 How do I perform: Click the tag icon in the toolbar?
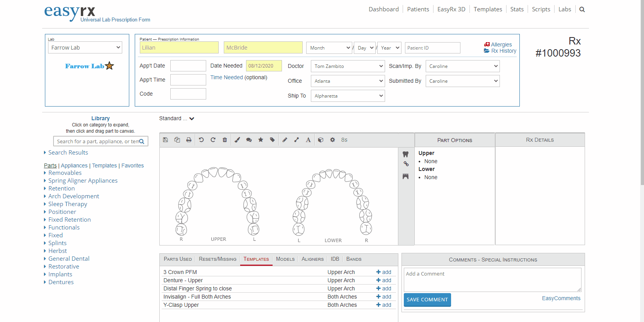pyautogui.click(x=272, y=140)
